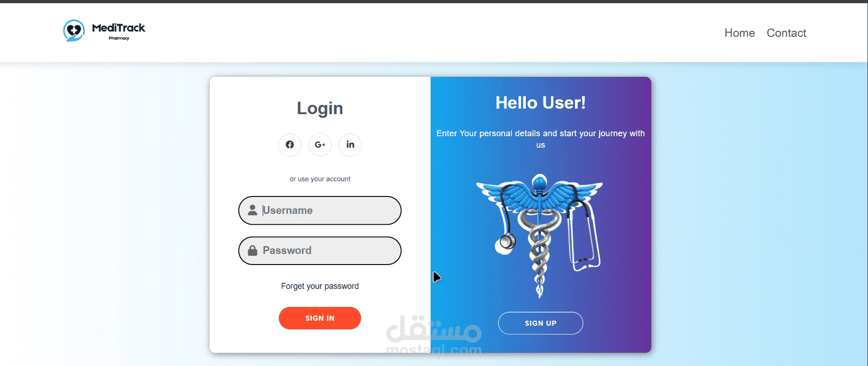Focus the Password input field
This screenshot has height=366, width=868.
320,250
